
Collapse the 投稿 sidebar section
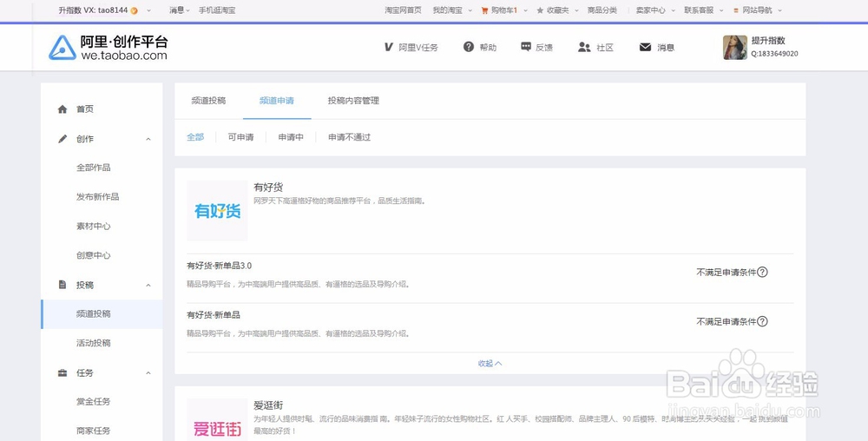148,285
